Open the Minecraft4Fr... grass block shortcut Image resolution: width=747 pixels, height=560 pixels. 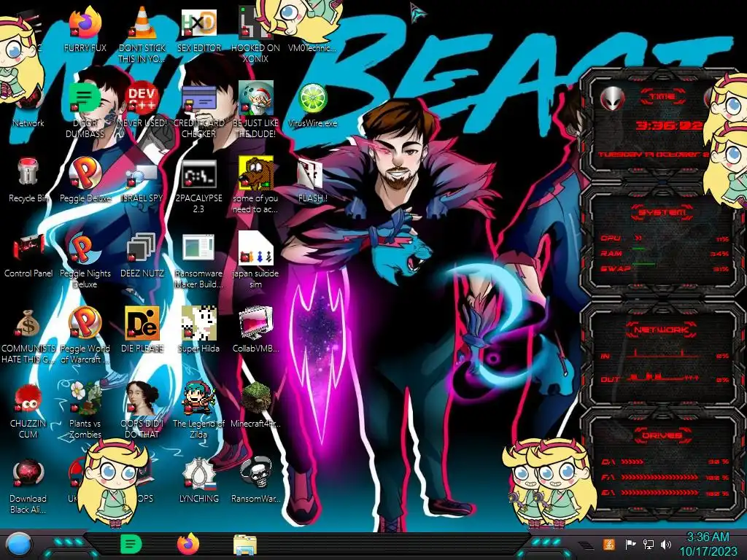point(255,399)
